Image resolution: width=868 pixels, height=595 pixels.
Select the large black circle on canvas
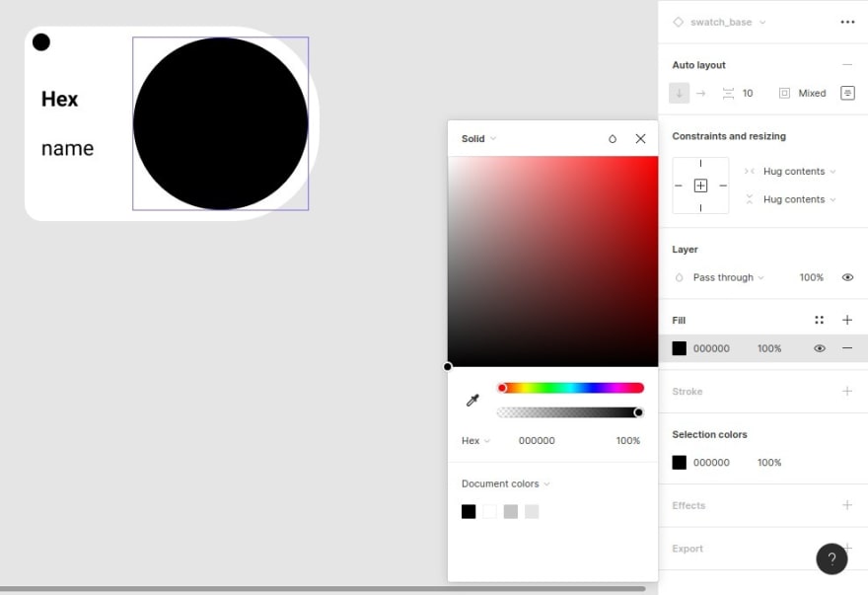pos(220,123)
